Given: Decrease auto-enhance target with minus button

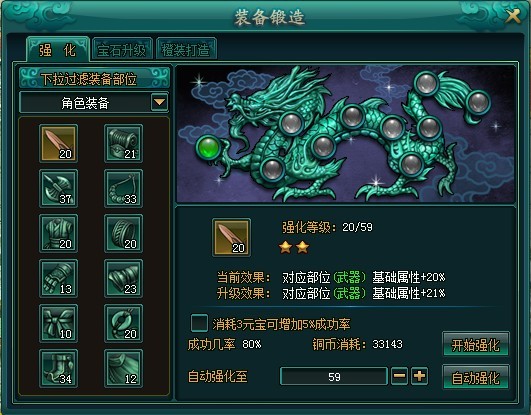Looking at the screenshot, I should tap(399, 376).
